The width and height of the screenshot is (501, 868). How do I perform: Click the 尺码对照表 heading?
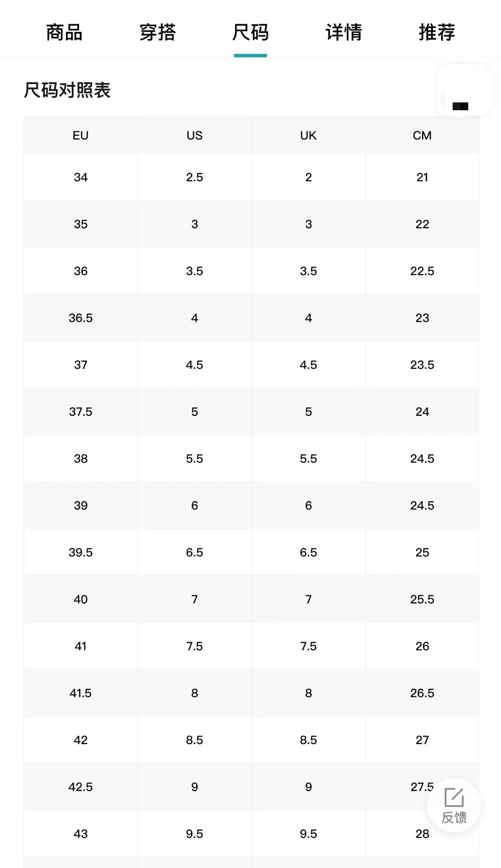tap(67, 90)
